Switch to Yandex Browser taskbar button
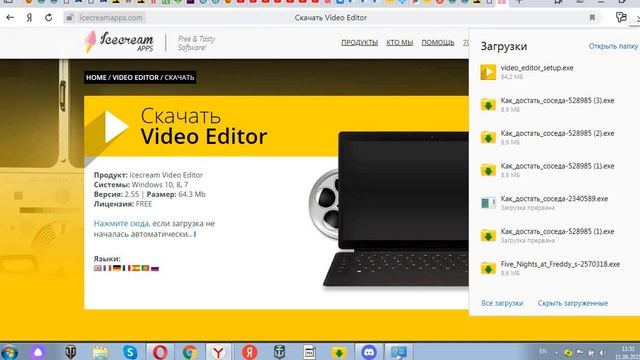 click(x=219, y=352)
